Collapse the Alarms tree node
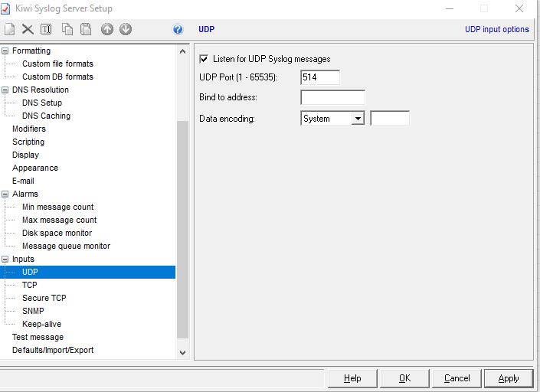The image size is (540, 392). coord(5,194)
